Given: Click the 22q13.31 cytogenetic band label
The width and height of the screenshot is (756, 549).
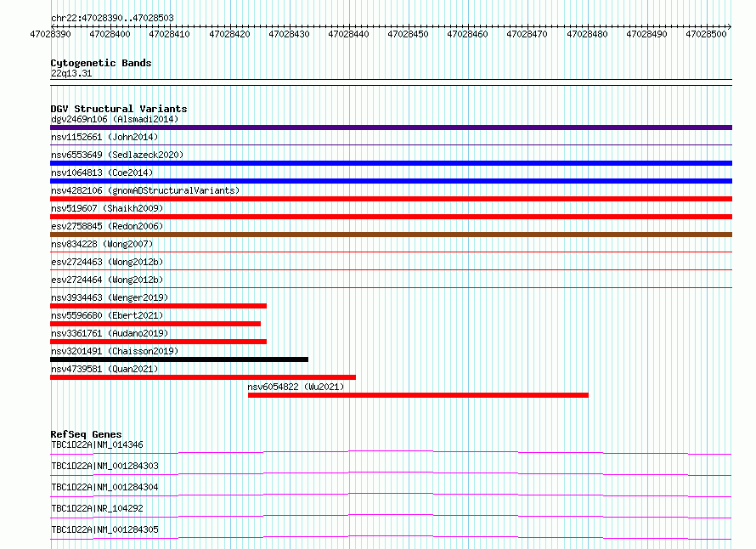Looking at the screenshot, I should click(x=71, y=73).
